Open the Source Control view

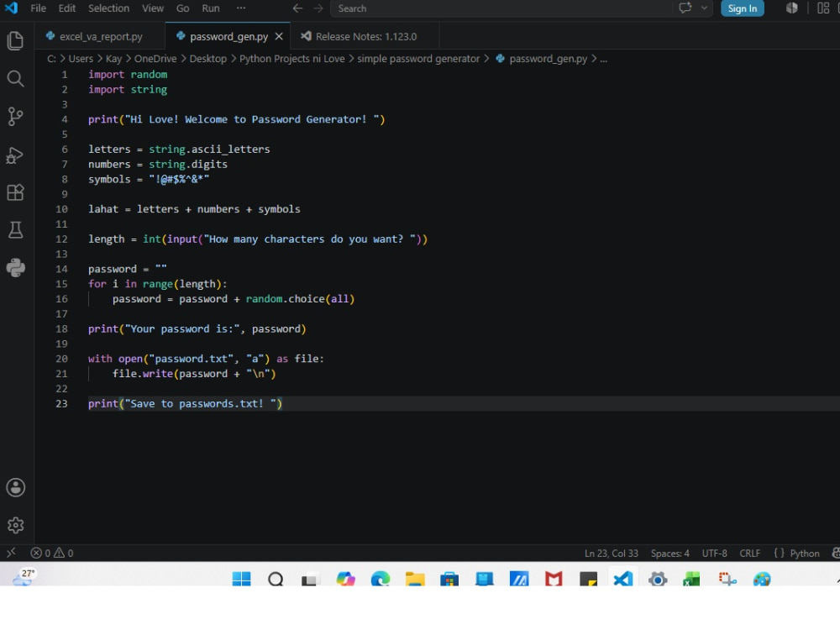(15, 116)
